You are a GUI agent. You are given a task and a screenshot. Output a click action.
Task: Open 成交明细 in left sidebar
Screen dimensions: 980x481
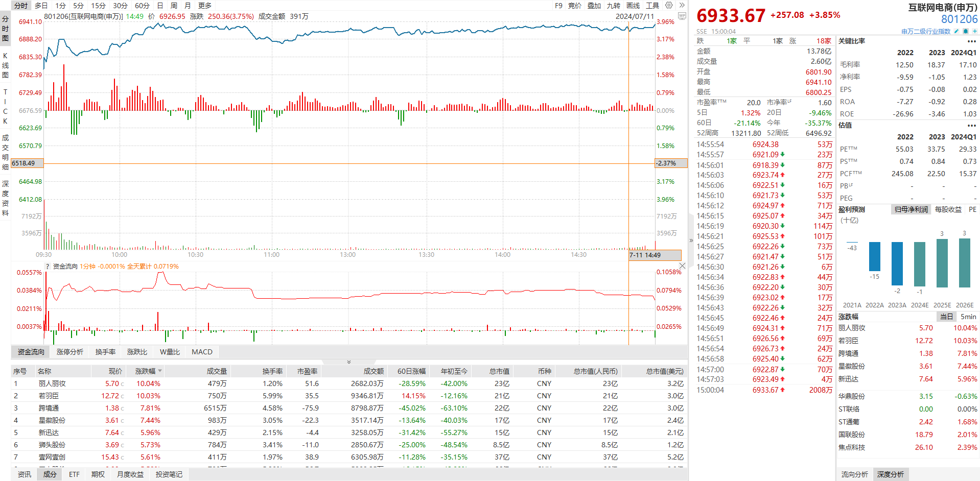point(5,152)
